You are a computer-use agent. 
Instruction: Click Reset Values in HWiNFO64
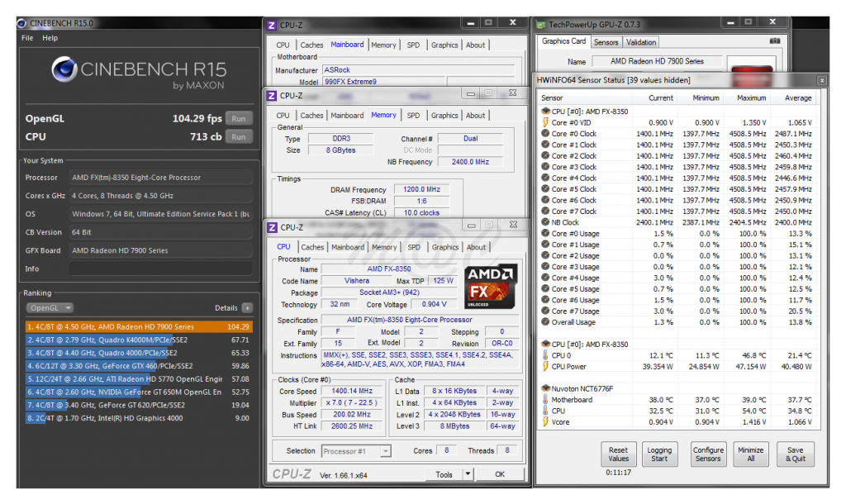[618, 454]
